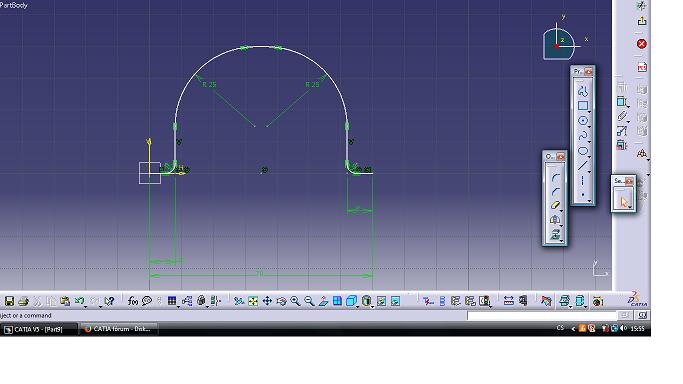Click the Fit All In view icon
The image size is (683, 384).
253,301
